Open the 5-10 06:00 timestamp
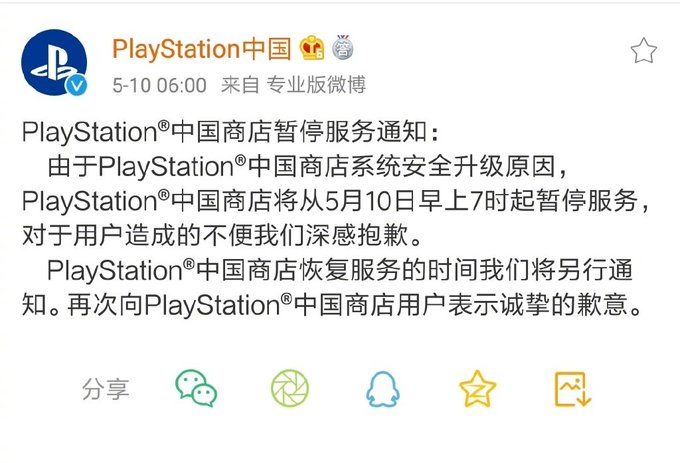Screen dimensions: 680x463 (x=159, y=85)
